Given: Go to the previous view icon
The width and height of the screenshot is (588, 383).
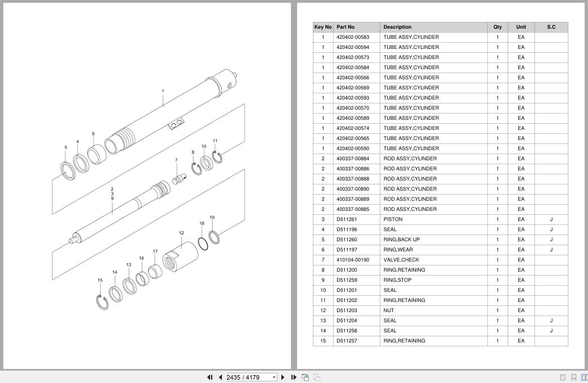Looking at the screenshot, I should tap(306, 377).
